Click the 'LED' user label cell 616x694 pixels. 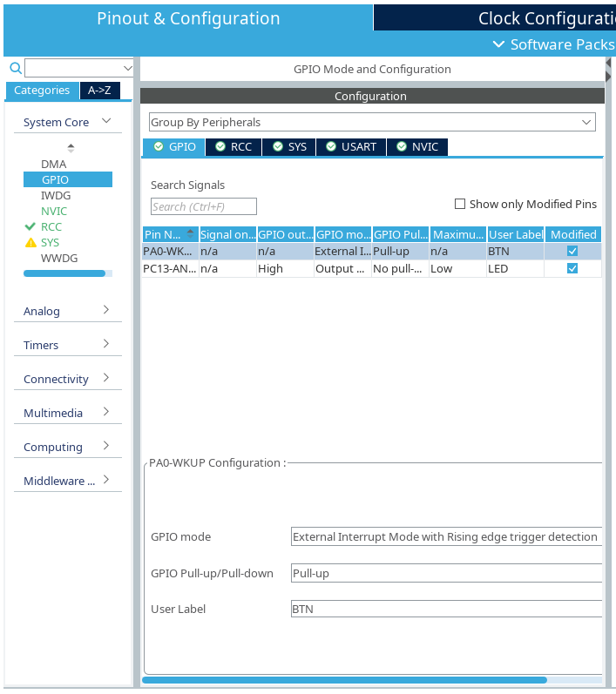[x=516, y=269]
